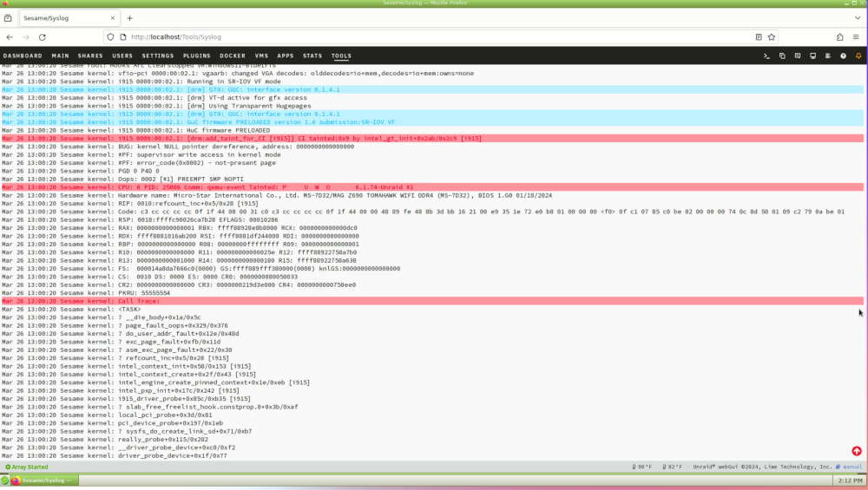
Task: Open the SHARES page
Action: 90,56
